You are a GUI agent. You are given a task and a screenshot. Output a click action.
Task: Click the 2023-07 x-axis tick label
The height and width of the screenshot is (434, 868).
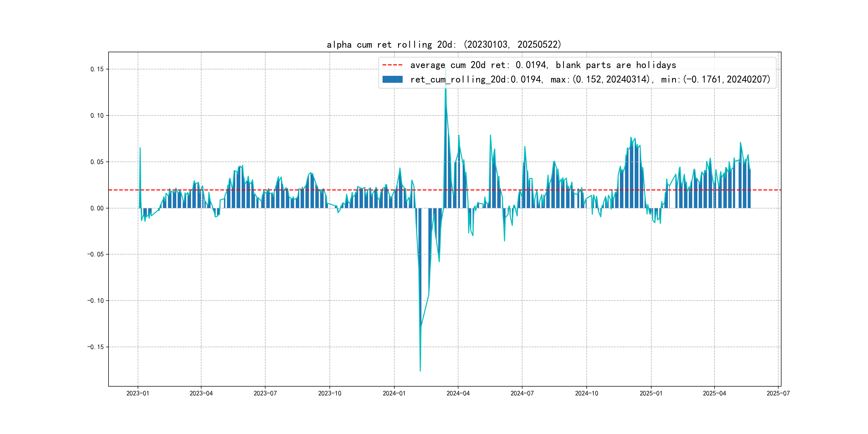[265, 393]
